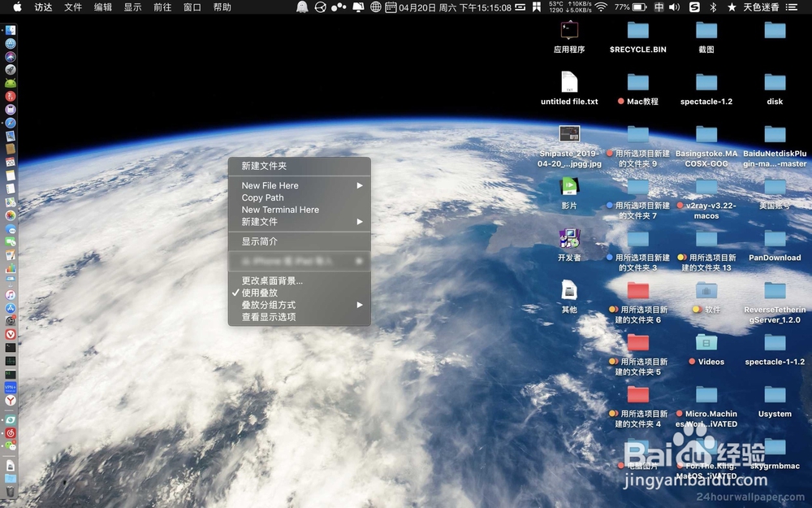The height and width of the screenshot is (508, 812).
Task: Open 前往 menu in menu bar
Action: pyautogui.click(x=162, y=7)
